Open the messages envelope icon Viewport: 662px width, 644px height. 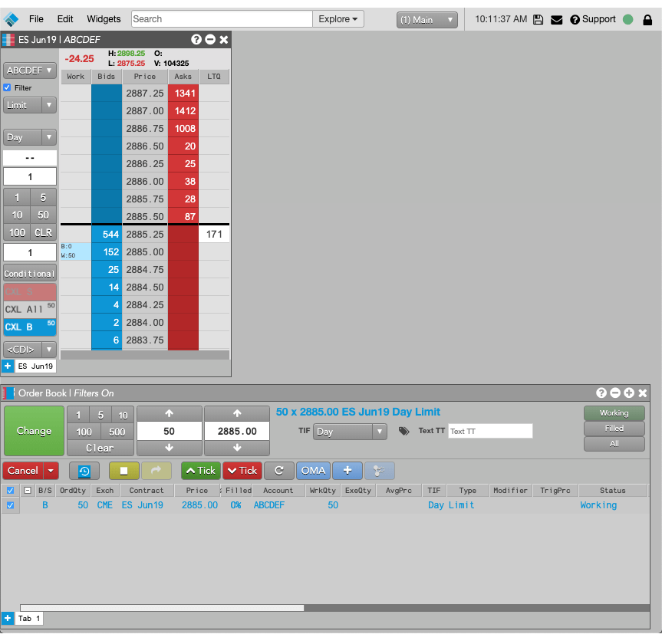pyautogui.click(x=556, y=19)
